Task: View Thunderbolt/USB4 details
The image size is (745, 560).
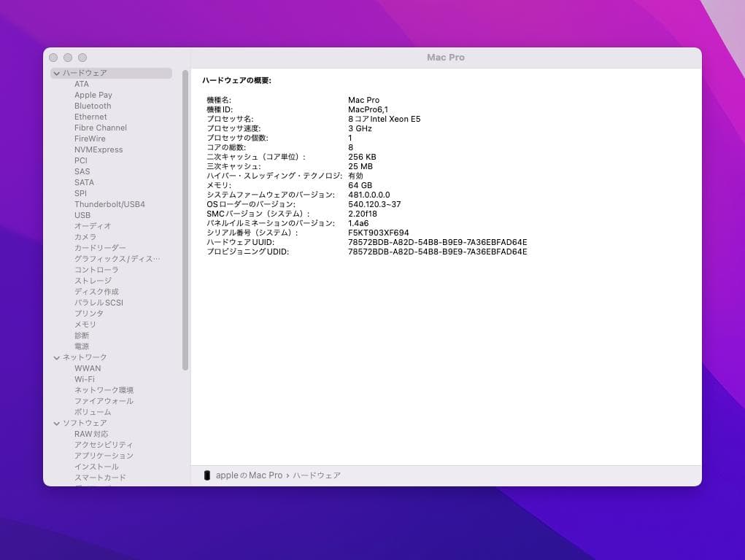Action: [109, 204]
